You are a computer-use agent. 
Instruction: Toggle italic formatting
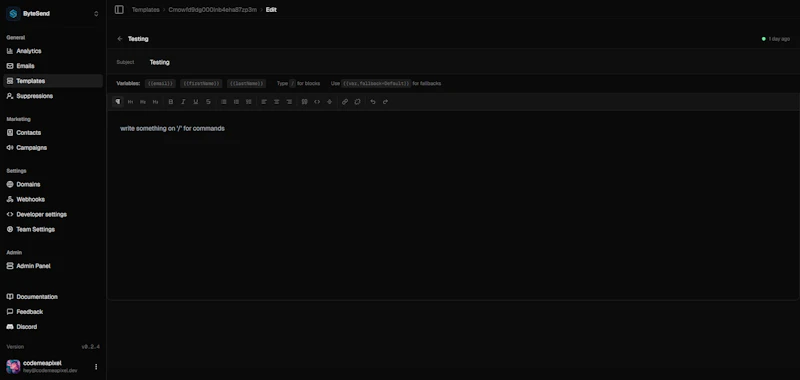click(183, 102)
